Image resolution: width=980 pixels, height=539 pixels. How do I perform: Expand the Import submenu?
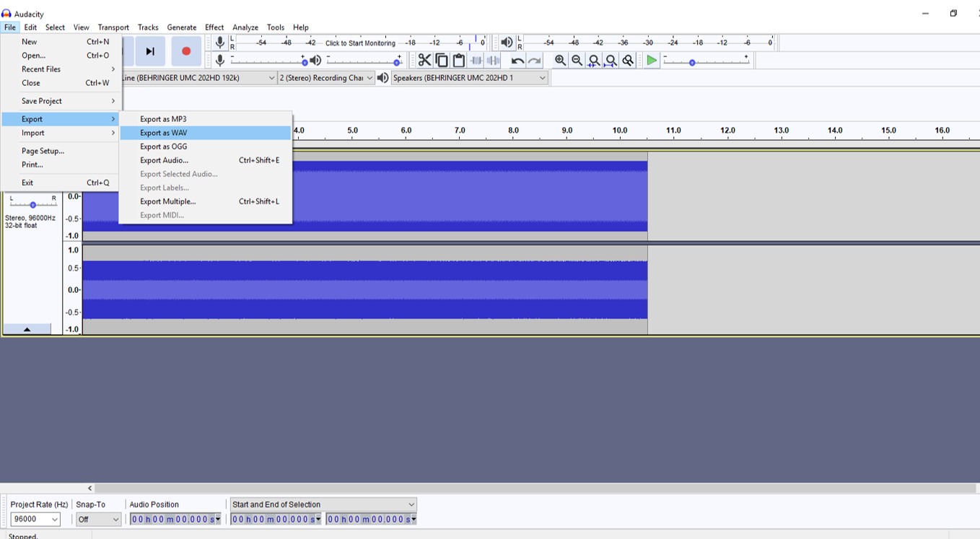click(x=61, y=133)
